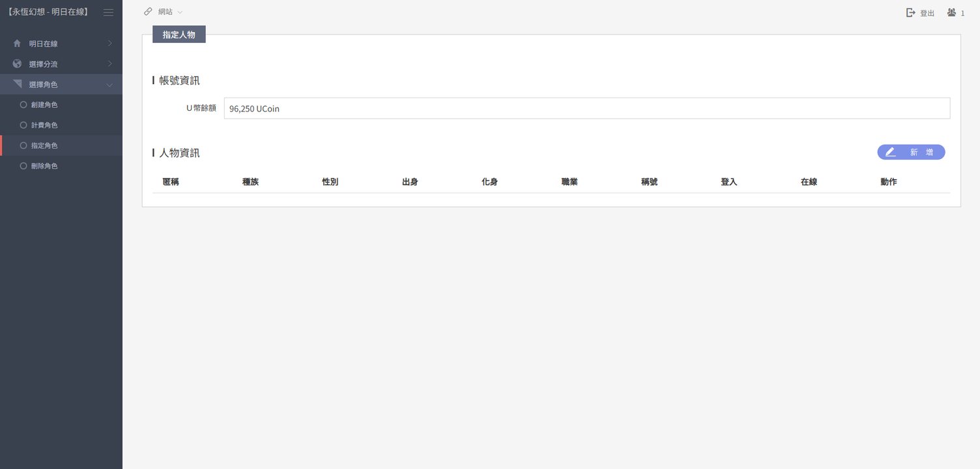Click the online users icon at top right

pos(951,12)
